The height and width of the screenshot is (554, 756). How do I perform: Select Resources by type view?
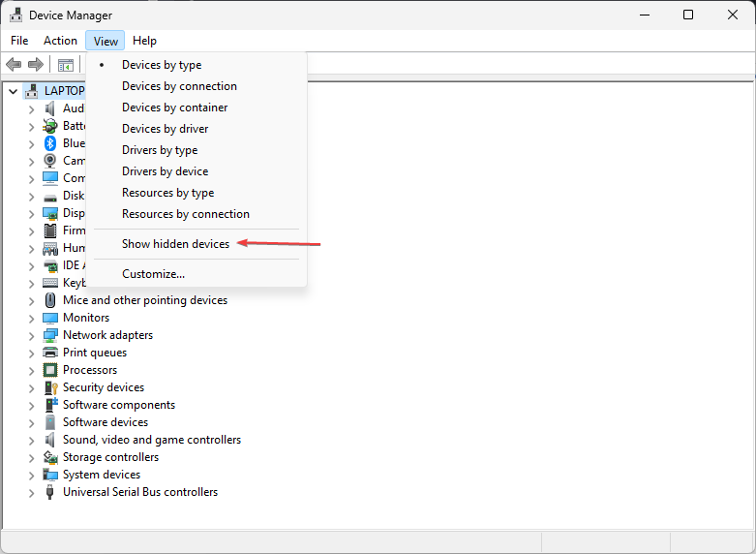pyautogui.click(x=197, y=193)
